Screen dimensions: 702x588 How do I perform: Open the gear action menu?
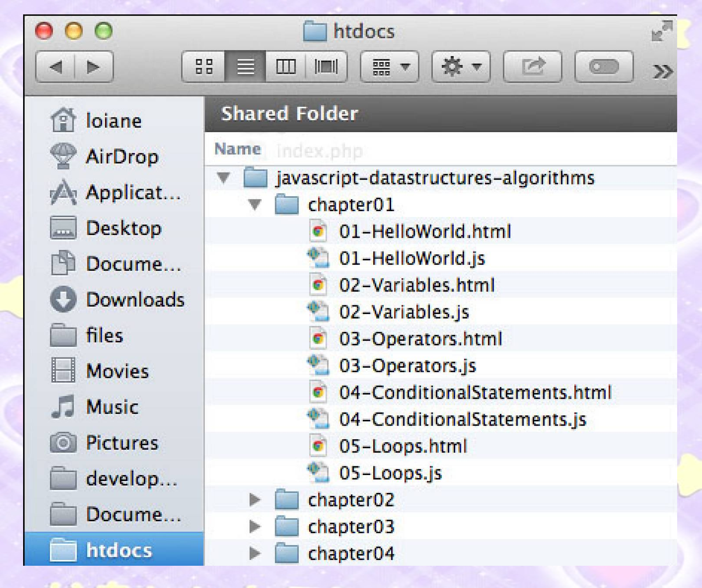tap(461, 67)
